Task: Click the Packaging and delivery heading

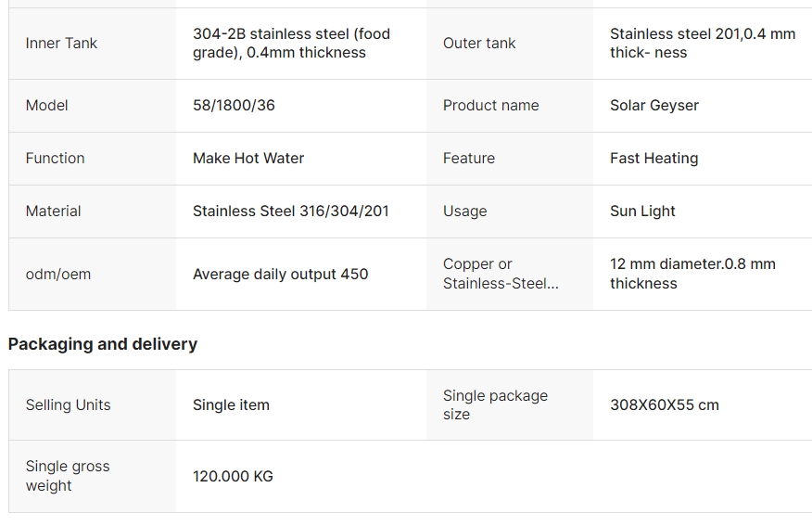Action: click(103, 344)
